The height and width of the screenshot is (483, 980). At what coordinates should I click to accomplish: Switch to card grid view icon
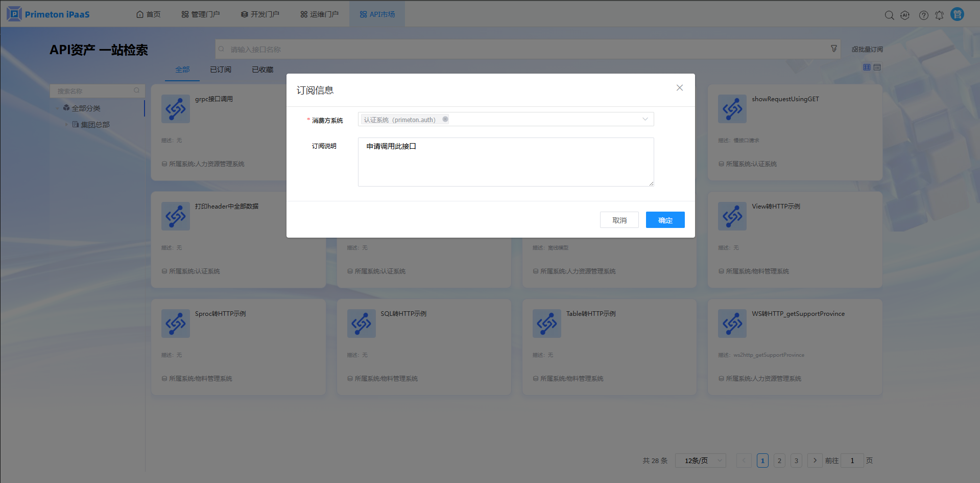coord(867,67)
